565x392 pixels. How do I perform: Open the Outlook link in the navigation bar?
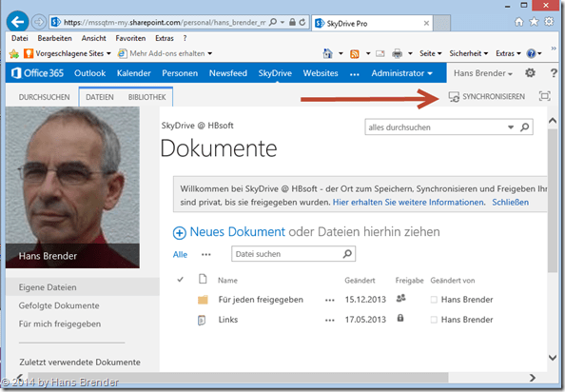tap(89, 73)
